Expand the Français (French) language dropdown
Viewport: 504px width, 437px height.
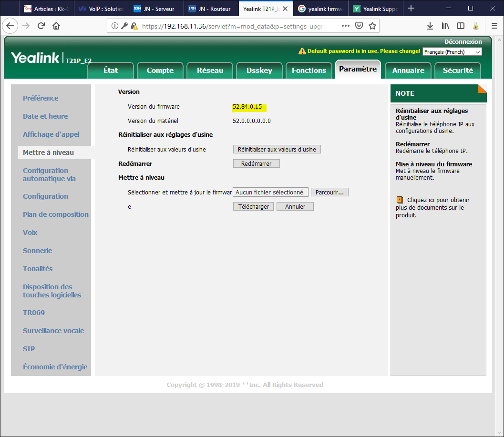pyautogui.click(x=452, y=52)
